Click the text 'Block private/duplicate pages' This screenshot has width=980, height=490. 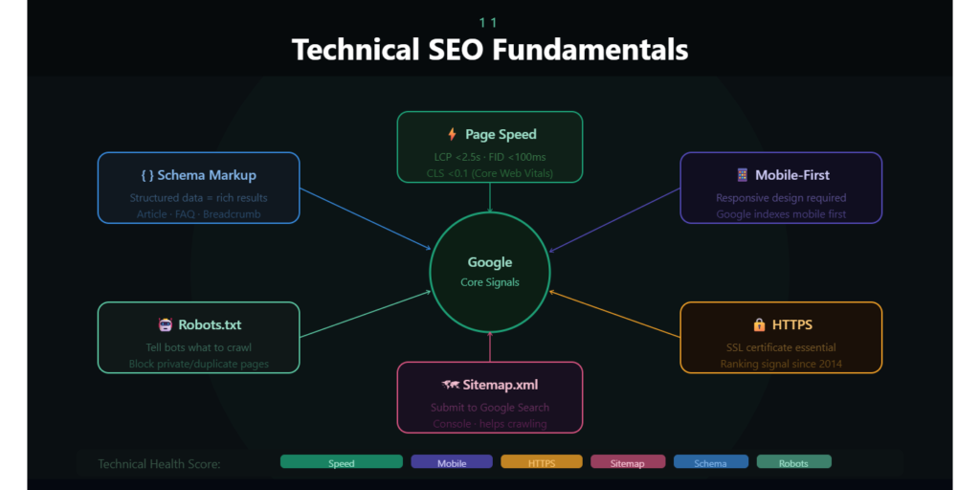[199, 364]
